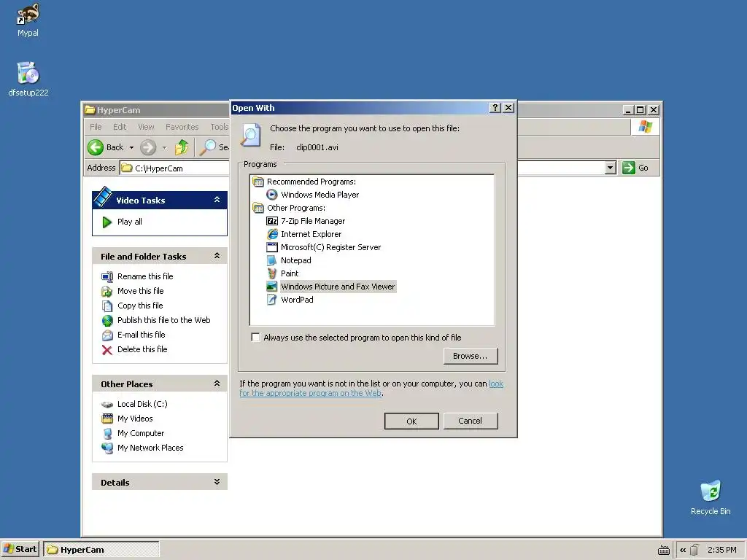747x560 pixels.
Task: Select Windows Picture and Fax Viewer
Action: pyautogui.click(x=338, y=287)
